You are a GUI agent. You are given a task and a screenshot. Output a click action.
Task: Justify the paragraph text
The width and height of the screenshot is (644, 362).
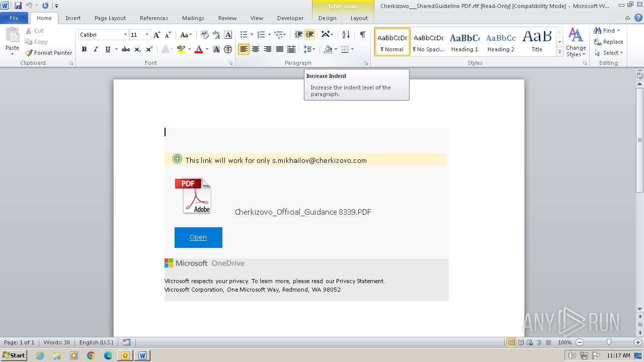(280, 49)
